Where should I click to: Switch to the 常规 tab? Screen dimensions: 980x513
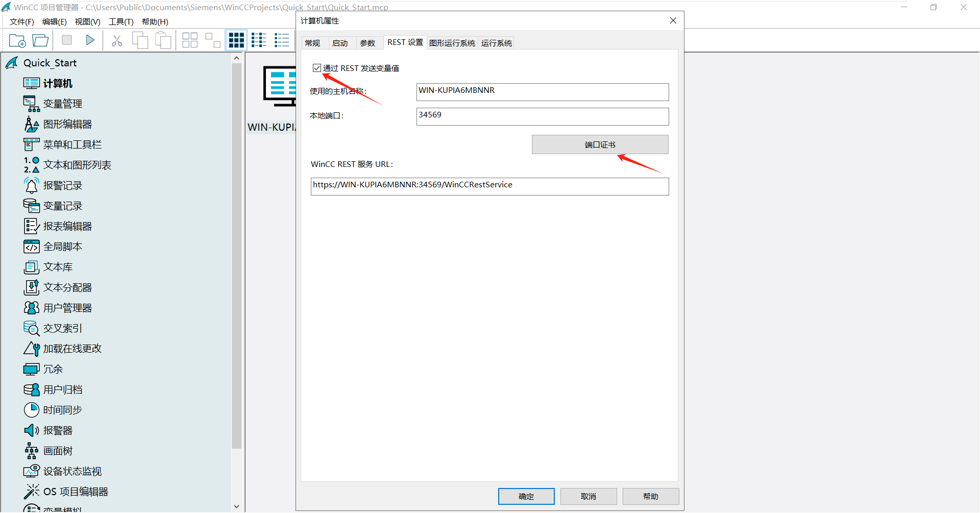(312, 43)
